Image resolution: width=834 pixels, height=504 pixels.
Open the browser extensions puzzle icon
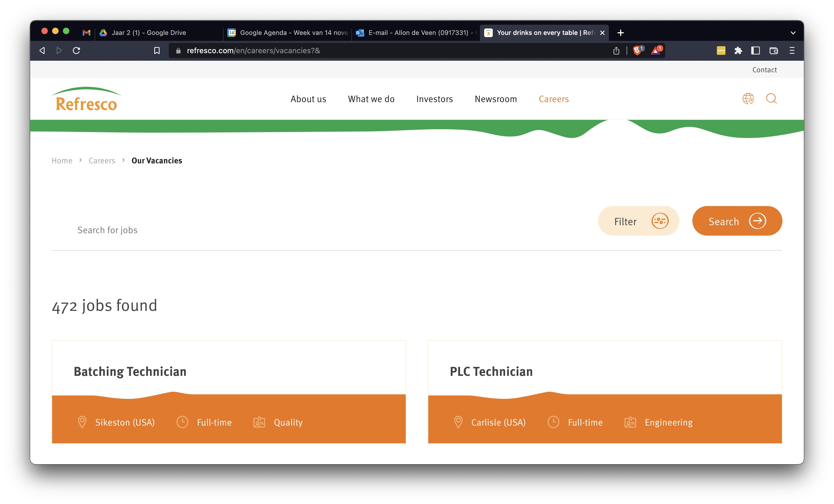tap(738, 51)
